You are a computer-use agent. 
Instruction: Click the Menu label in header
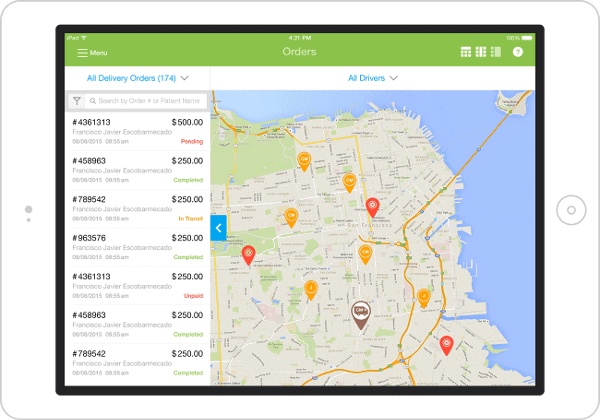(98, 53)
